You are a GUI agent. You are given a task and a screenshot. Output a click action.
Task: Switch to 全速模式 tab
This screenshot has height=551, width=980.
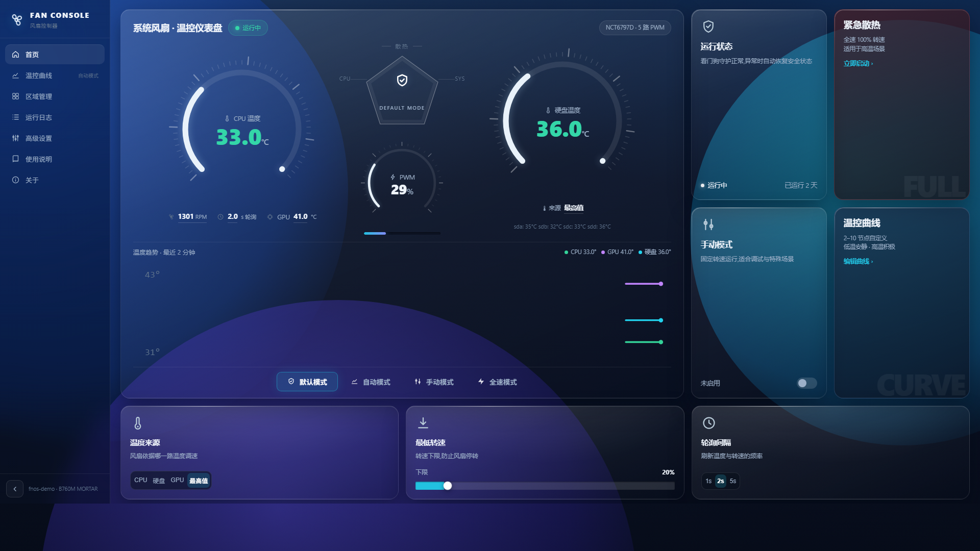coord(497,382)
